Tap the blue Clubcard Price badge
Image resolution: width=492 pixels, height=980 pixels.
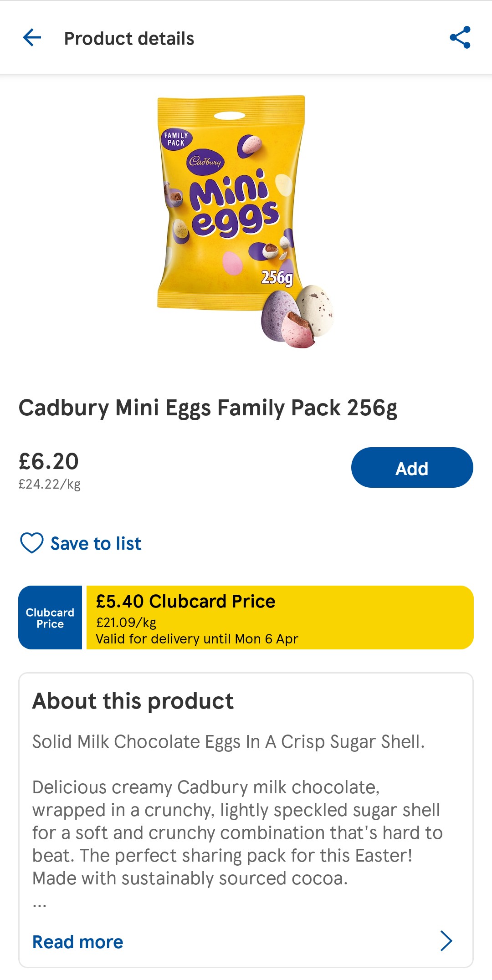[x=50, y=618]
